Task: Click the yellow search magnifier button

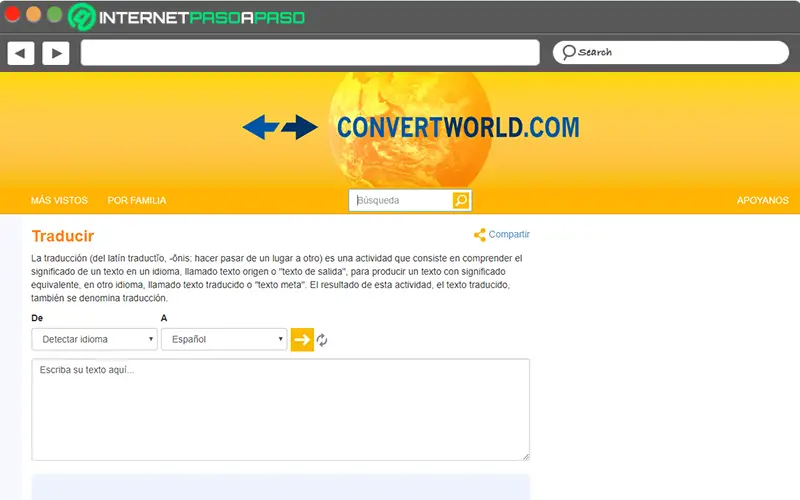Action: (x=461, y=200)
